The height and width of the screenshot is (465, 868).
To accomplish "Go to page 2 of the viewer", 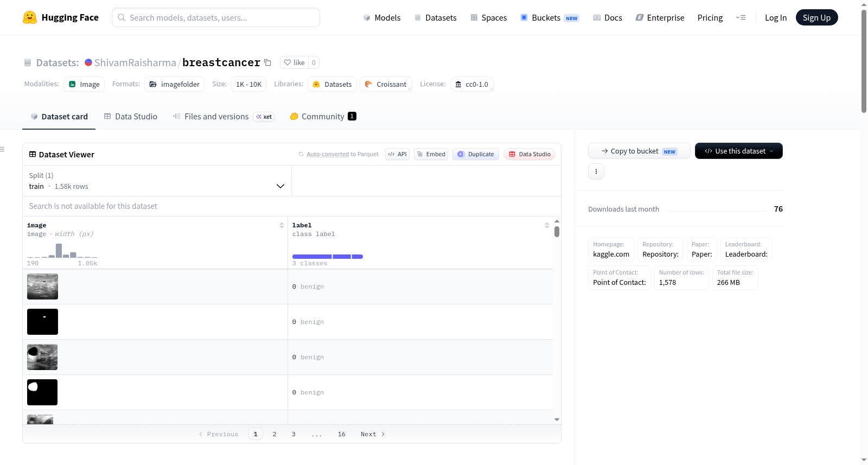I will (275, 434).
